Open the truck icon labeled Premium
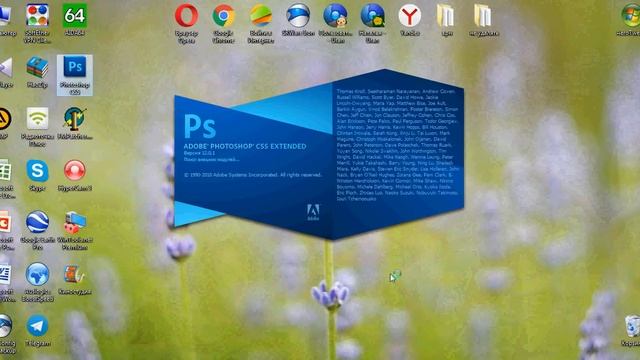Viewport: 640px width, 360px height. (75, 223)
